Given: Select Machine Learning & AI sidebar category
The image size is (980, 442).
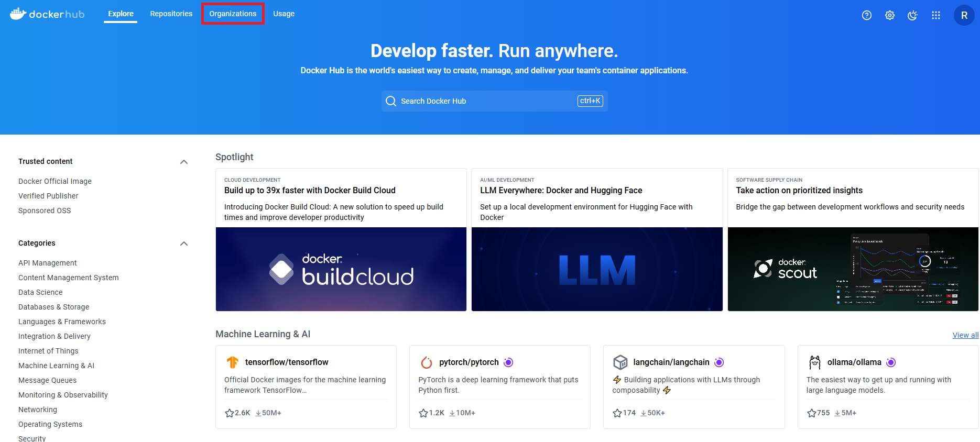Looking at the screenshot, I should [x=57, y=366].
